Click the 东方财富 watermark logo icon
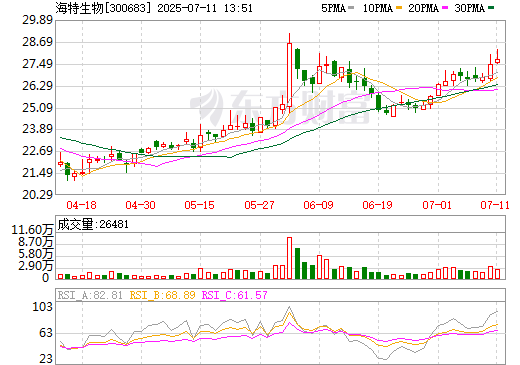The image size is (520, 365). (207, 106)
